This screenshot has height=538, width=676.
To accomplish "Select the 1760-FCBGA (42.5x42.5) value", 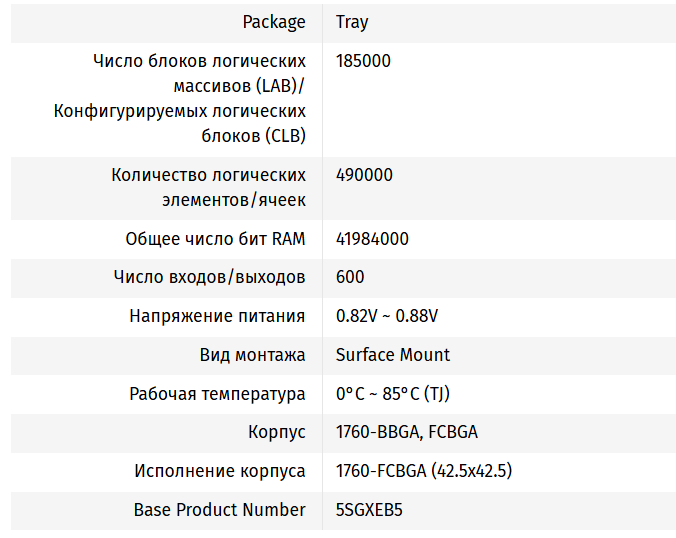I will (424, 471).
